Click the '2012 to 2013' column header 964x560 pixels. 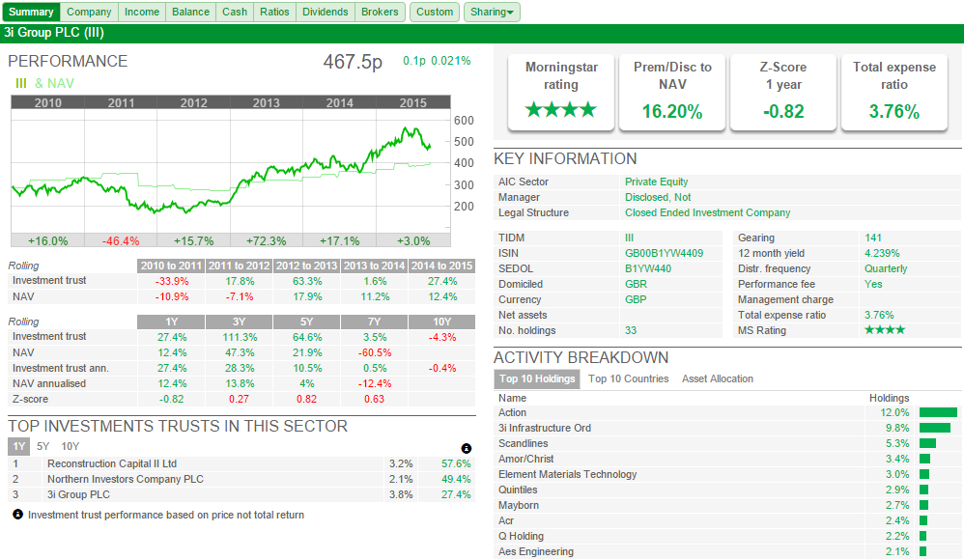coord(307,266)
